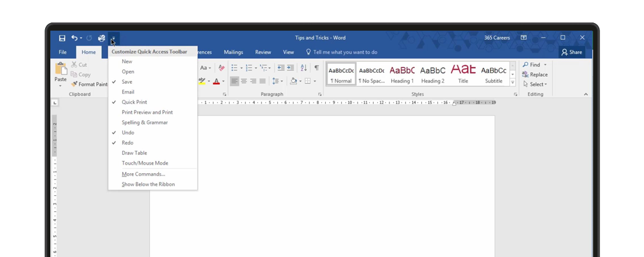Click the Share button

click(572, 52)
